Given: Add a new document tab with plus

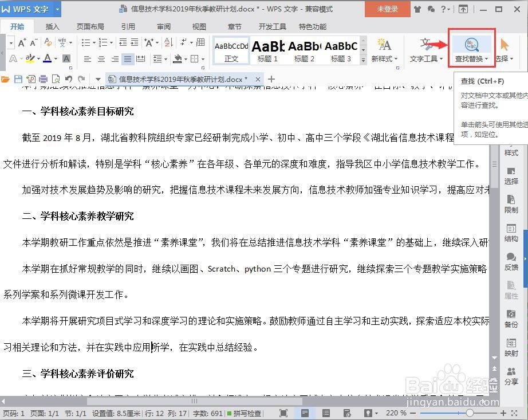Looking at the screenshot, I should 271,79.
